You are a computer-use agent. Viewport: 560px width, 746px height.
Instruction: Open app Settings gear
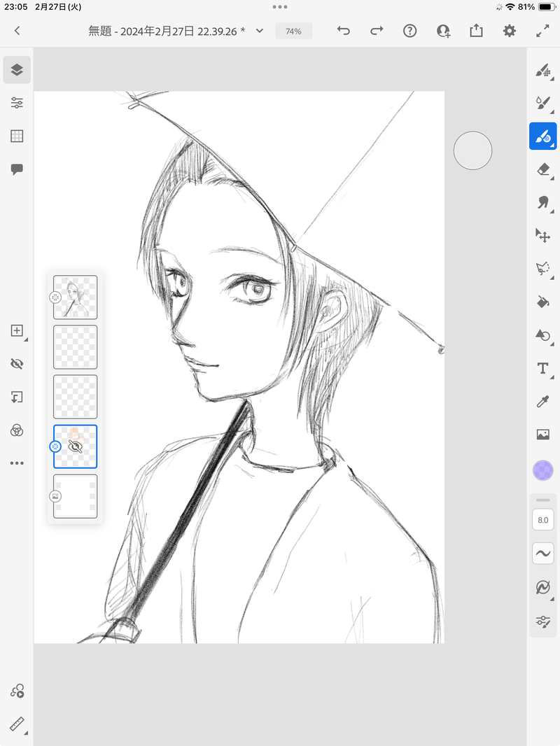(510, 31)
